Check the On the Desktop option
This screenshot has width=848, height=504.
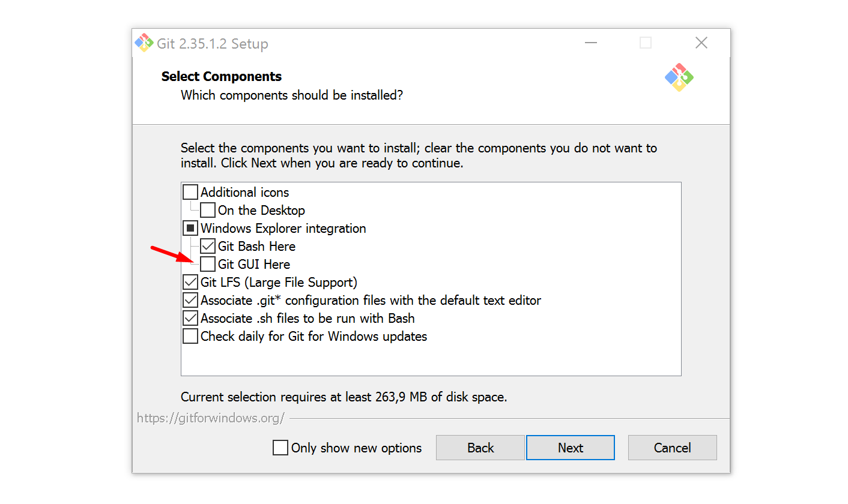coord(208,211)
